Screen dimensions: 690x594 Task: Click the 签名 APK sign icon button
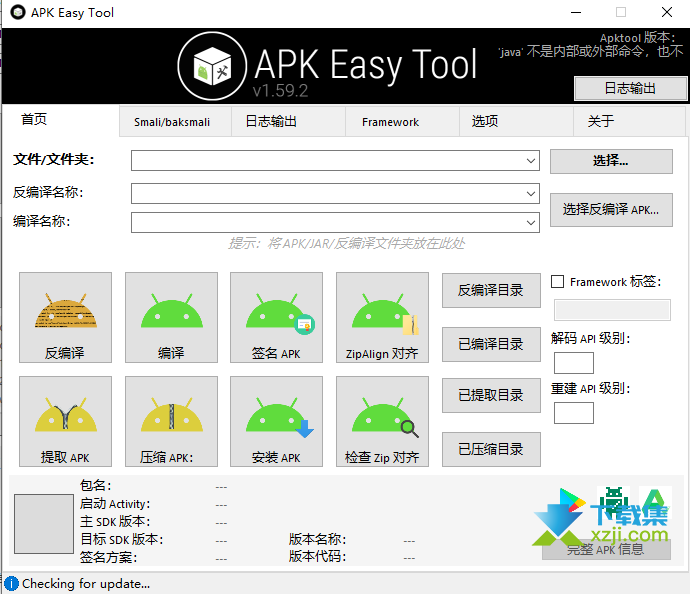[276, 317]
